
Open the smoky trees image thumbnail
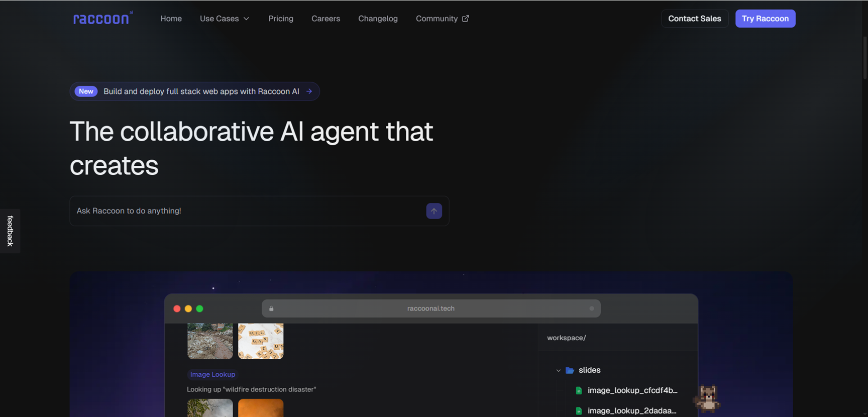210,408
